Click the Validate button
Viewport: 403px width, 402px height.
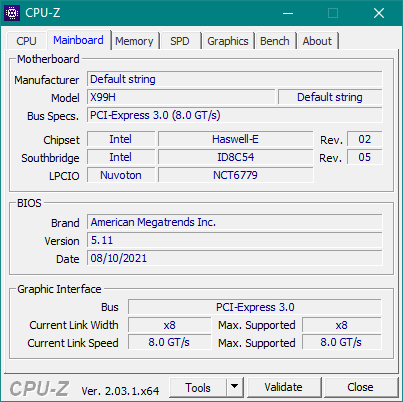[x=284, y=387]
